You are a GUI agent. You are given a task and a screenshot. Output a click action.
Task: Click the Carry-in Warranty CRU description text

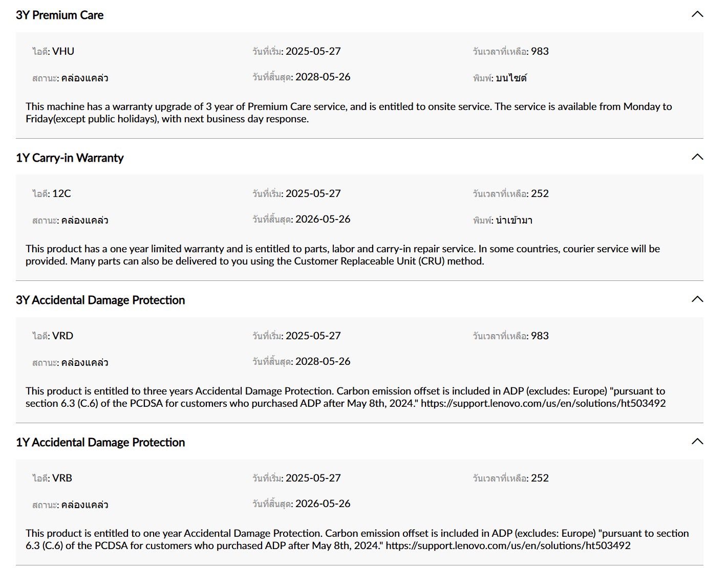pyautogui.click(x=342, y=255)
